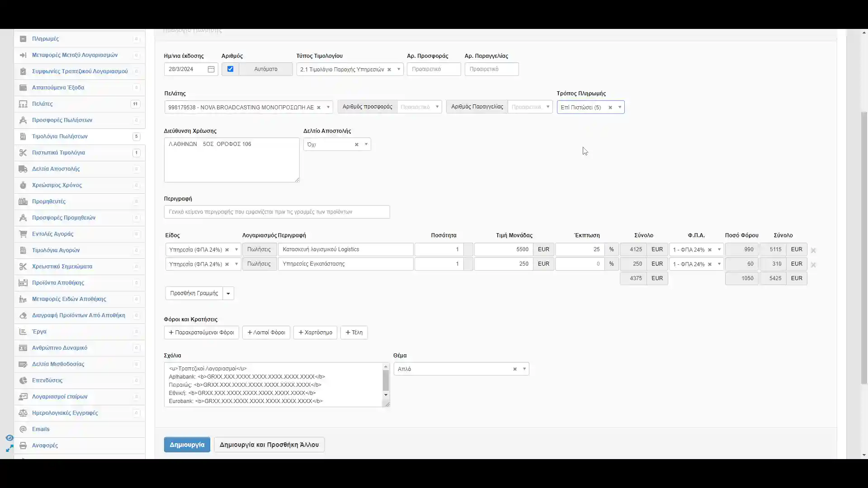This screenshot has height=488, width=868.
Task: Click the eye icon at bottom left
Action: coord(9,438)
